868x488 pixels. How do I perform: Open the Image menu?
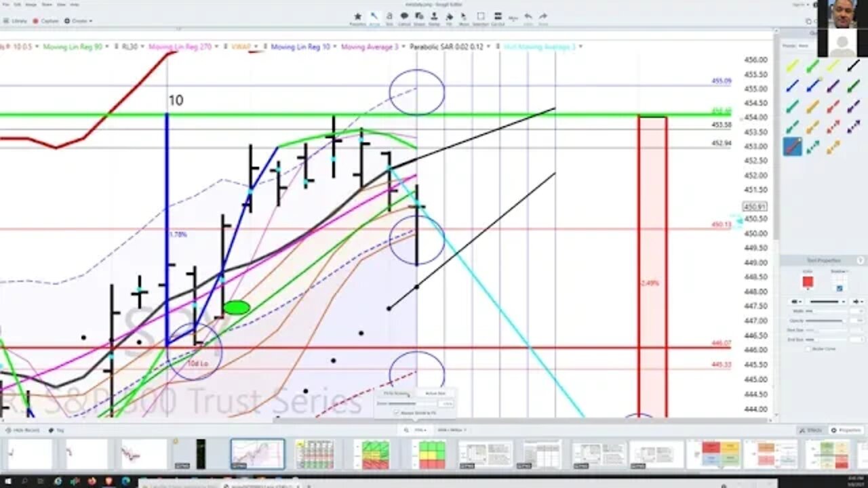(31, 4)
